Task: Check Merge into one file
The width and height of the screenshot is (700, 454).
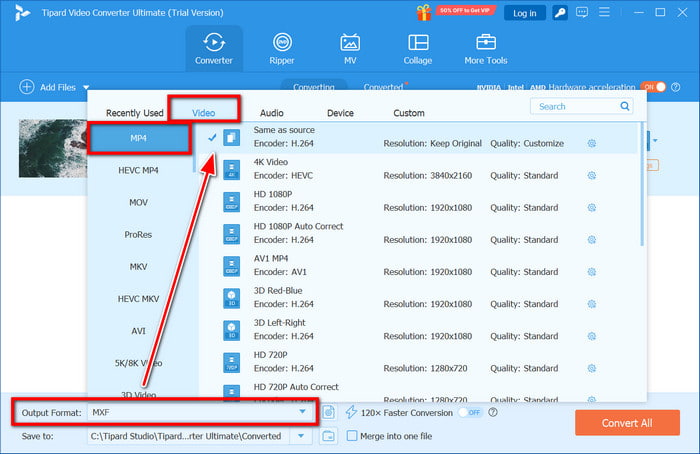Action: 352,436
